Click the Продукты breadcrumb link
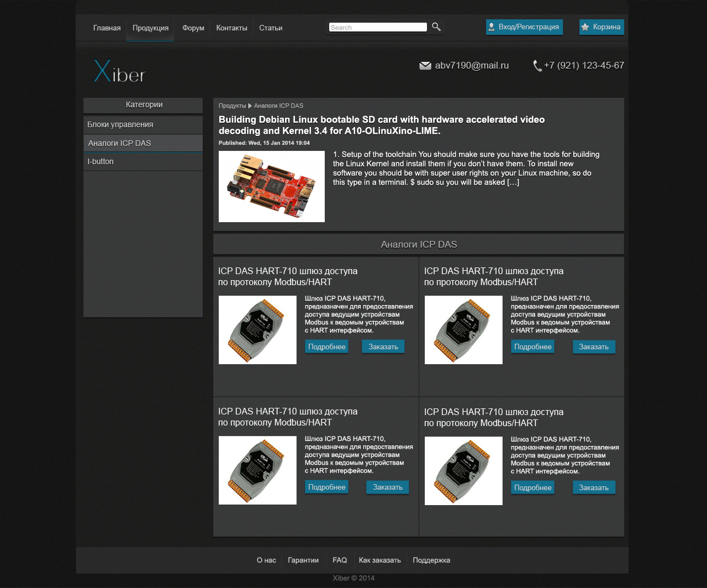The image size is (707, 588). [x=232, y=106]
